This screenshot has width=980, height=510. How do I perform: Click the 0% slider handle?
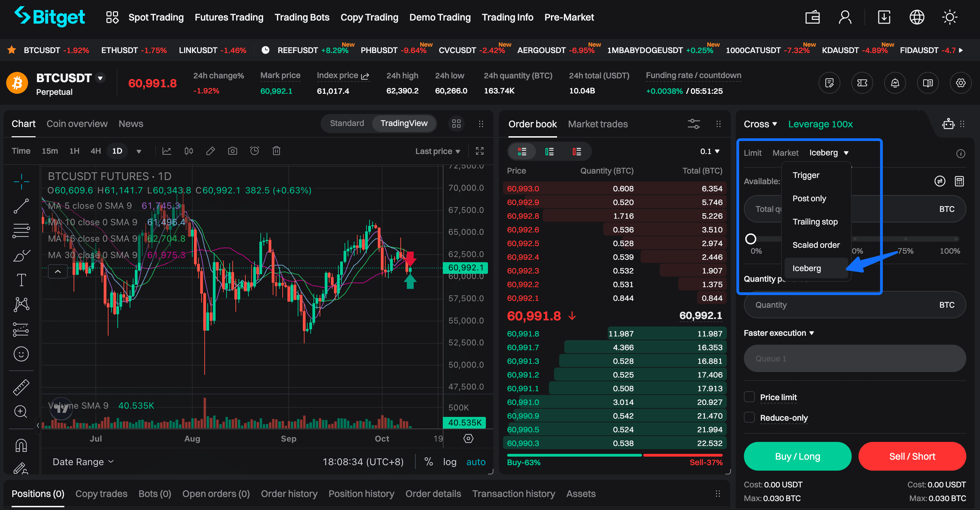(x=750, y=239)
